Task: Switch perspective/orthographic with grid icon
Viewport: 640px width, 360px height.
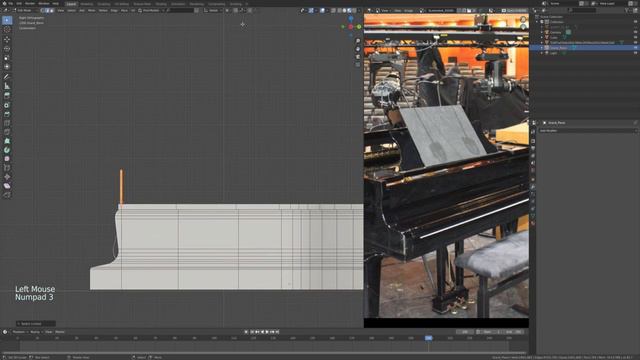Action: (358, 64)
